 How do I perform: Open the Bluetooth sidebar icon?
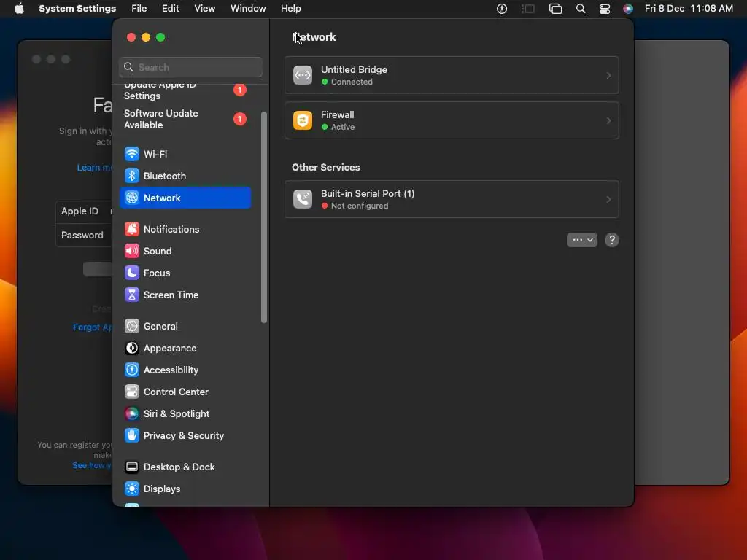[132, 176]
